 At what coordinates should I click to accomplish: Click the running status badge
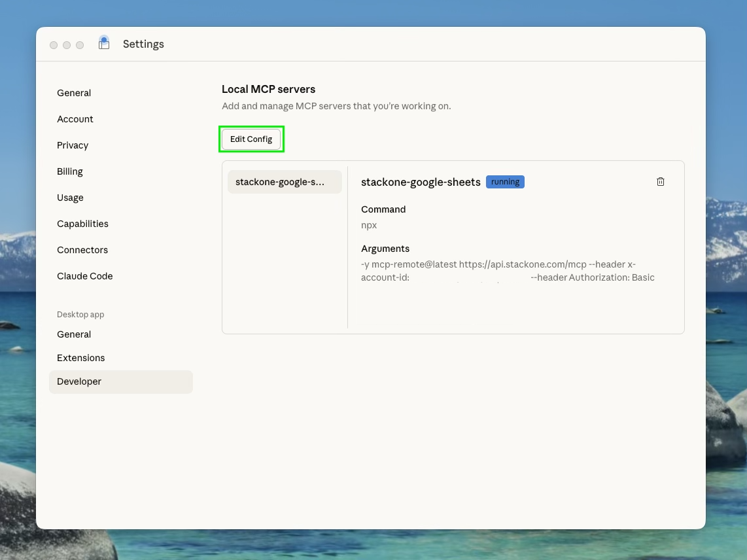click(x=504, y=181)
